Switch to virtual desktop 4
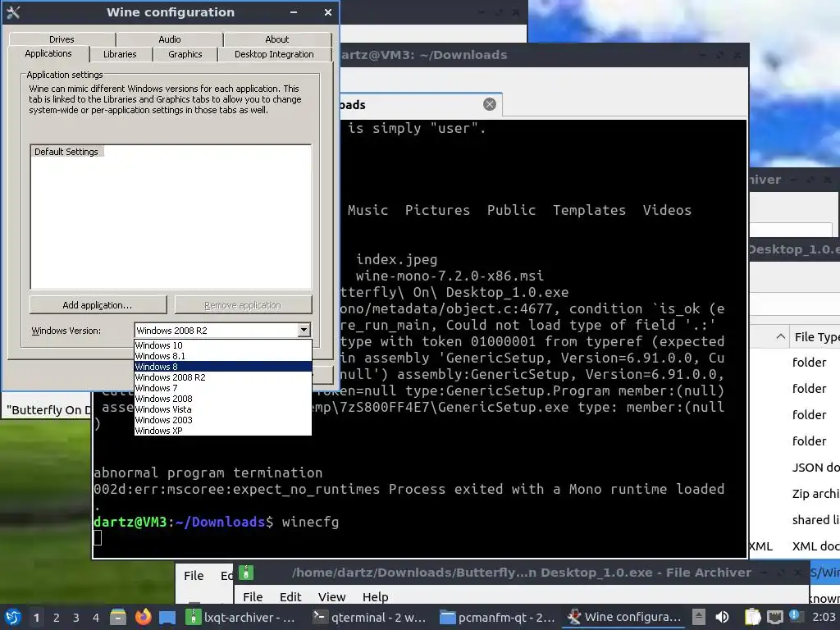Screen dimensions: 840x630 [x=96, y=618]
